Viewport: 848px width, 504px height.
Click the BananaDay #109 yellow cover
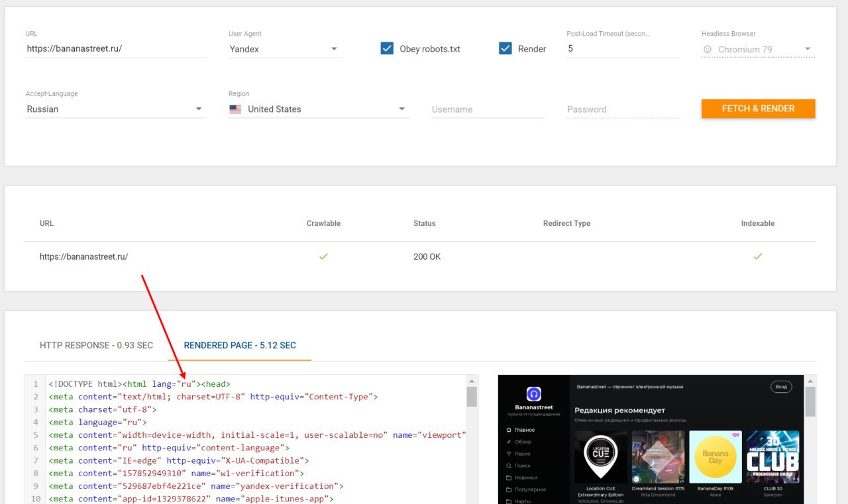[715, 457]
